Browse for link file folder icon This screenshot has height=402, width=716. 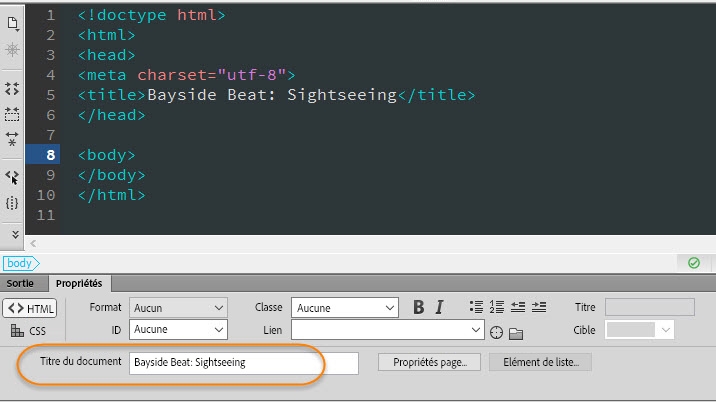pyautogui.click(x=516, y=332)
